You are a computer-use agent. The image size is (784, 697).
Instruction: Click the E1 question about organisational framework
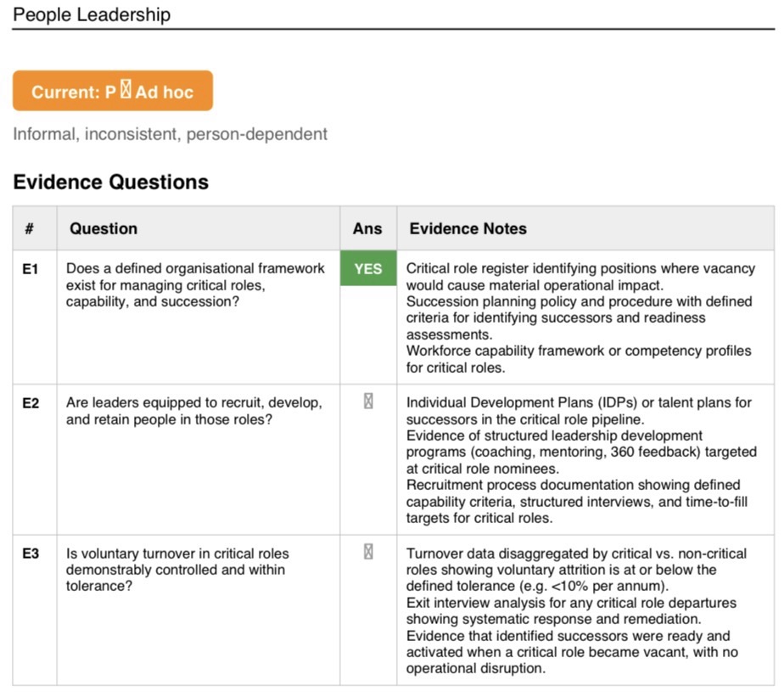(195, 285)
